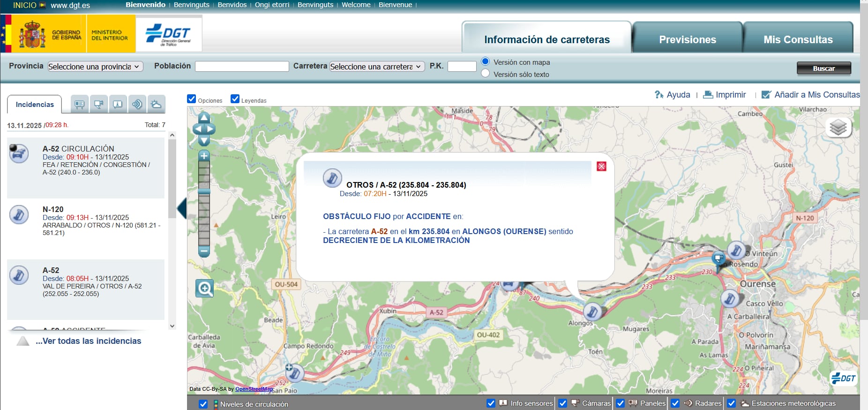The height and width of the screenshot is (410, 868).
Task: Click the DGT watermark logo on map
Action: [844, 378]
